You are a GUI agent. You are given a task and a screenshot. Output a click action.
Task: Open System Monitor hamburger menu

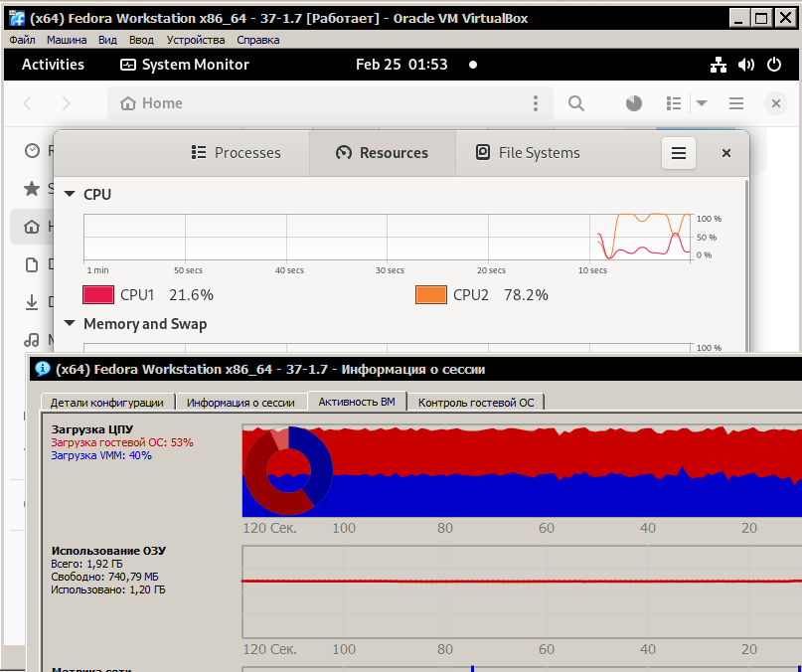[679, 153]
